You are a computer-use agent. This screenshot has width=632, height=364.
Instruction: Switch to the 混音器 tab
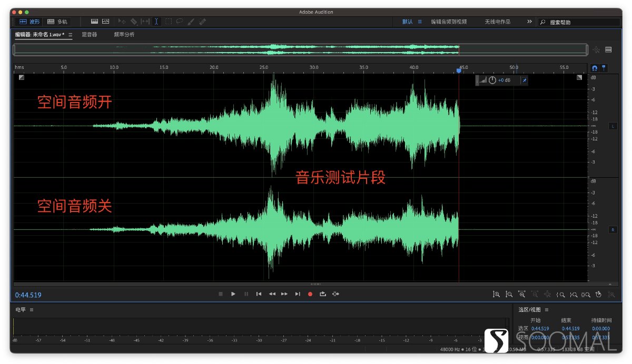(89, 34)
